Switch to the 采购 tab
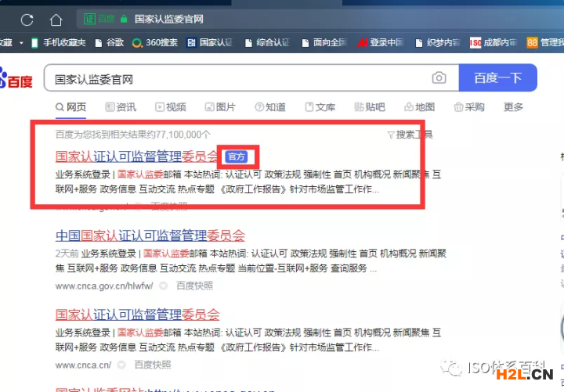 [x=469, y=107]
